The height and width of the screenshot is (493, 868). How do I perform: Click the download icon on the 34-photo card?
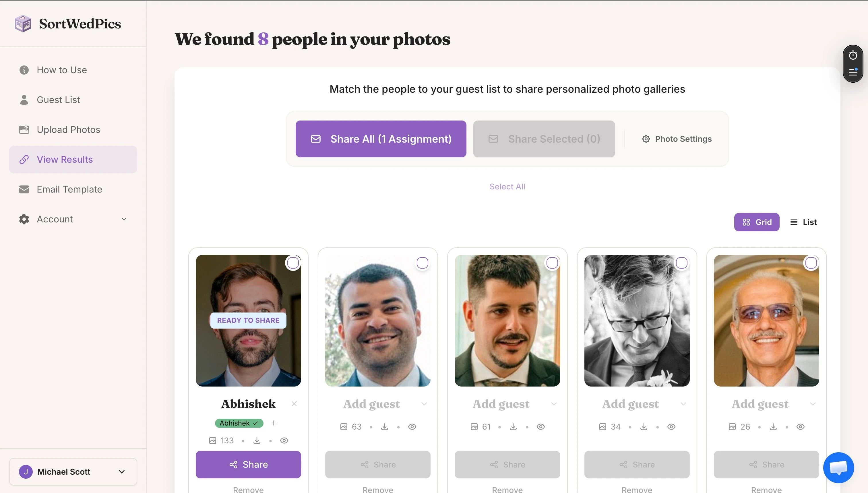point(644,427)
